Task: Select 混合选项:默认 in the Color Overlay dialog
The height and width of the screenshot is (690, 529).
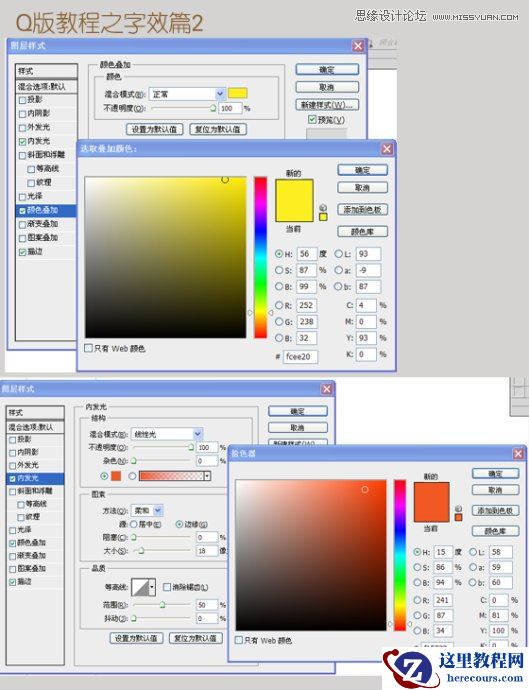Action: (x=46, y=87)
